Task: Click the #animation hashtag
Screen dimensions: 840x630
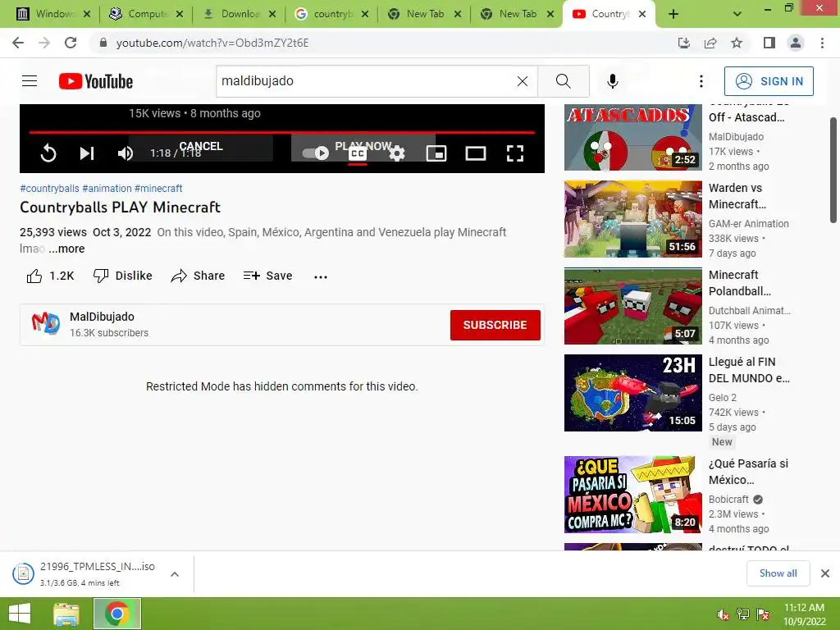Action: 107,189
